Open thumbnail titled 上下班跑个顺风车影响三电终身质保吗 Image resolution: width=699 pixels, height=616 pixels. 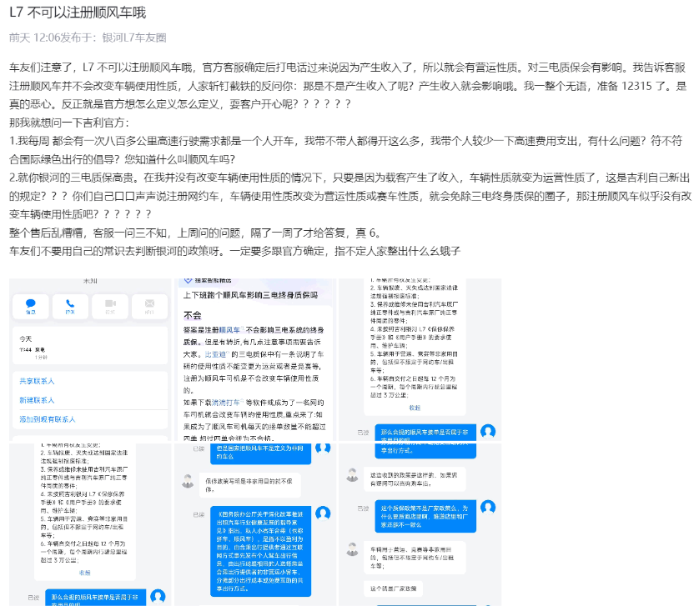254,360
